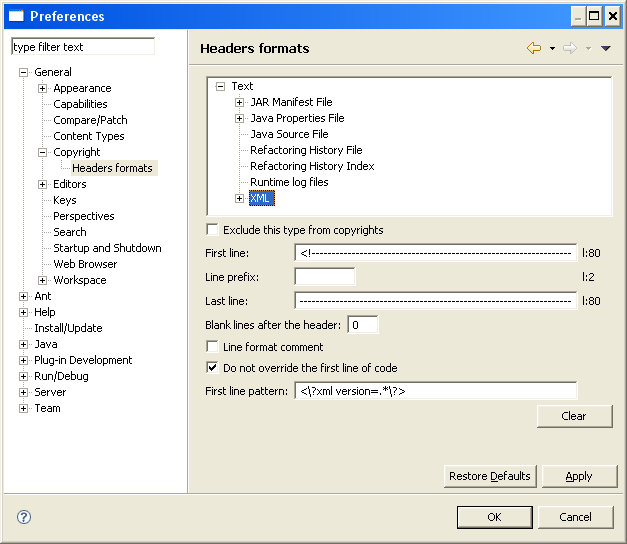This screenshot has height=544, width=627.
Task: Open the back history dropdown arrow
Action: (x=552, y=48)
